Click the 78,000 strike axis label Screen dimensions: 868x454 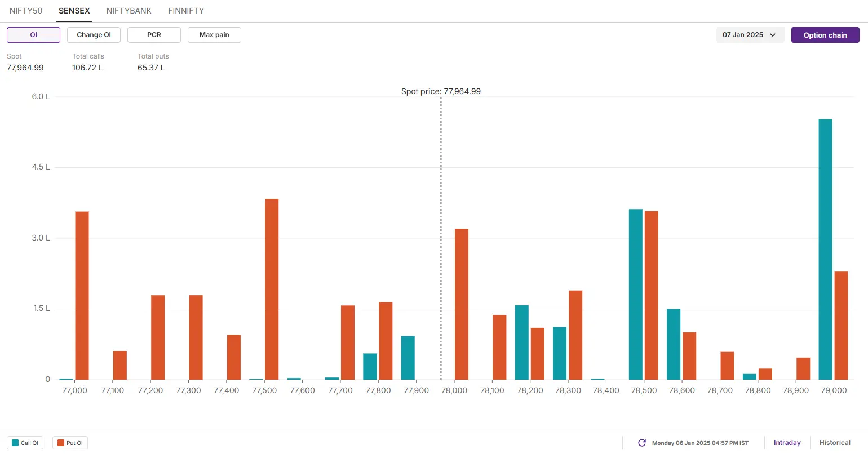pyautogui.click(x=454, y=390)
